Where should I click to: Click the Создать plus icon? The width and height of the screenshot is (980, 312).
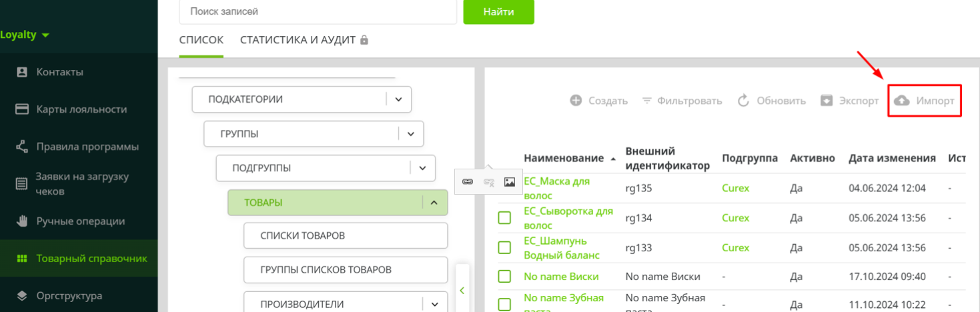(576, 101)
